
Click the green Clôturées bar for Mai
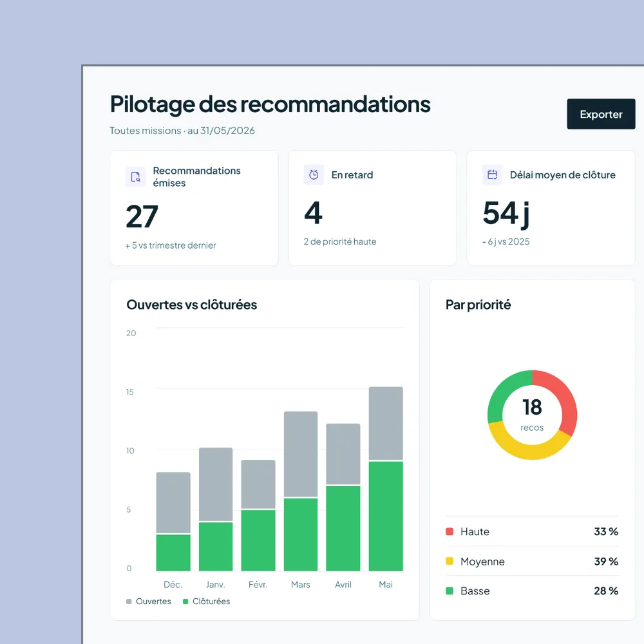[x=386, y=516]
